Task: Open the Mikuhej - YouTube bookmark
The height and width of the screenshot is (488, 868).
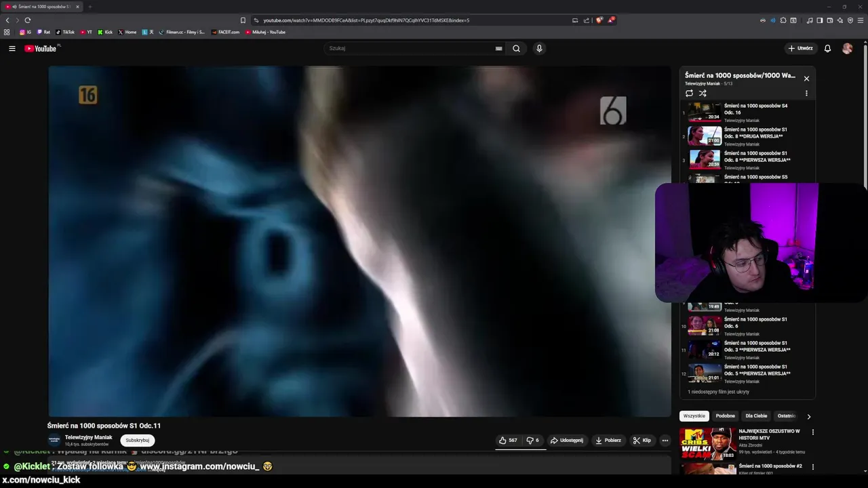Action: 266,32
